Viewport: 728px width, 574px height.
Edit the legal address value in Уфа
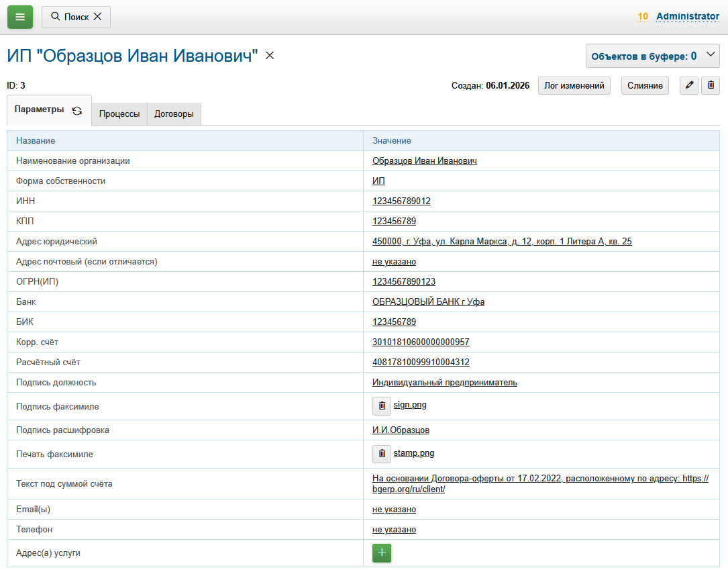pyautogui.click(x=501, y=241)
